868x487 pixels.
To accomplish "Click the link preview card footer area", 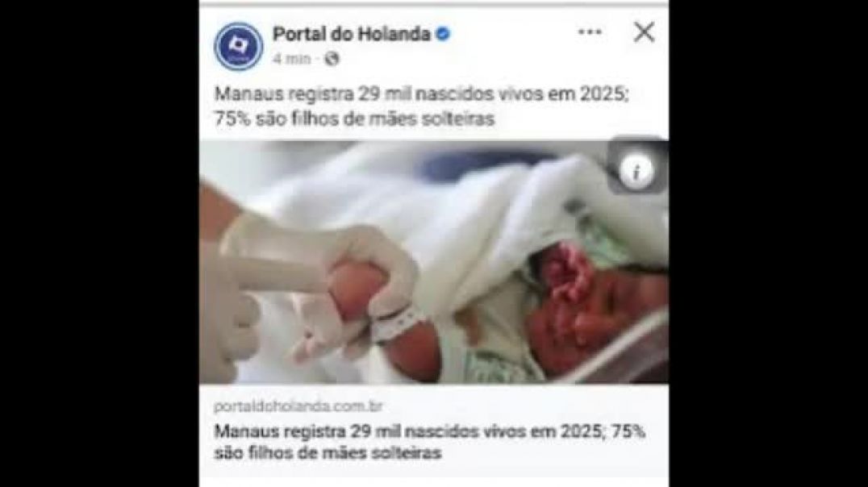I will 434,431.
